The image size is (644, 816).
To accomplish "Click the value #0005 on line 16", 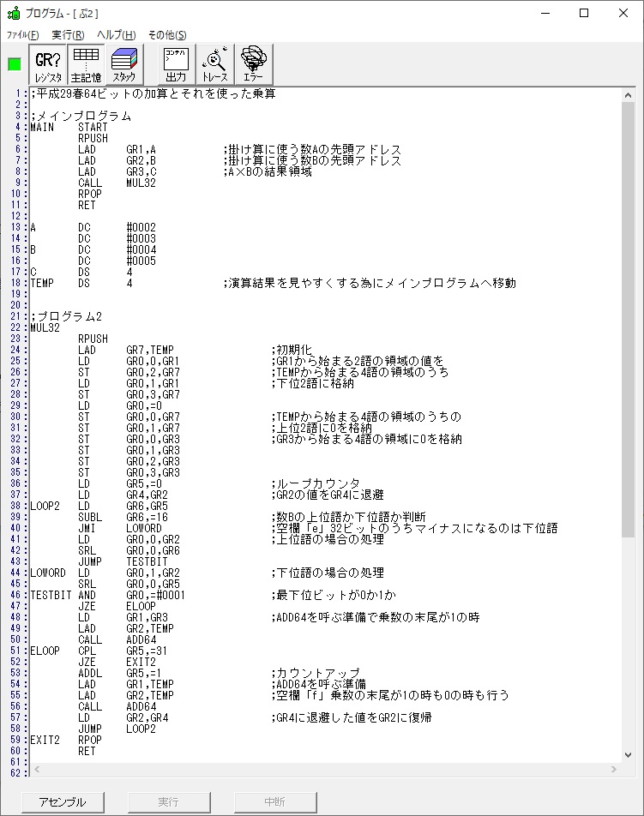I will coord(141,261).
